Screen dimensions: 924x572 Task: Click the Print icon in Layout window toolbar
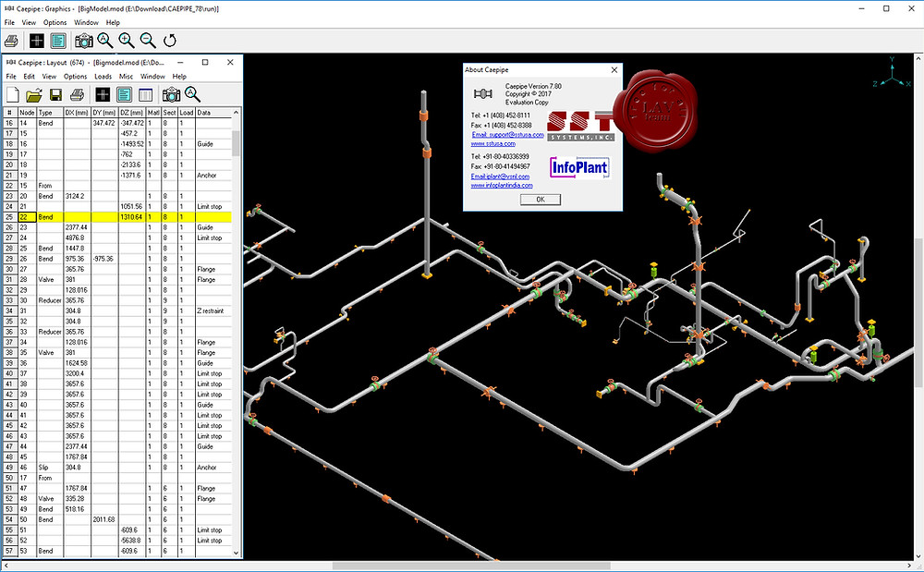tap(77, 94)
